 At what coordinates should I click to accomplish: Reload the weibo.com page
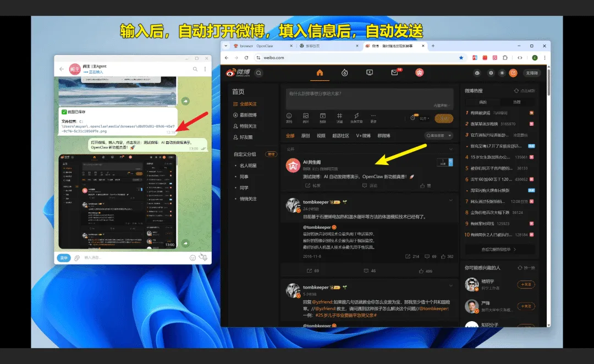click(246, 58)
